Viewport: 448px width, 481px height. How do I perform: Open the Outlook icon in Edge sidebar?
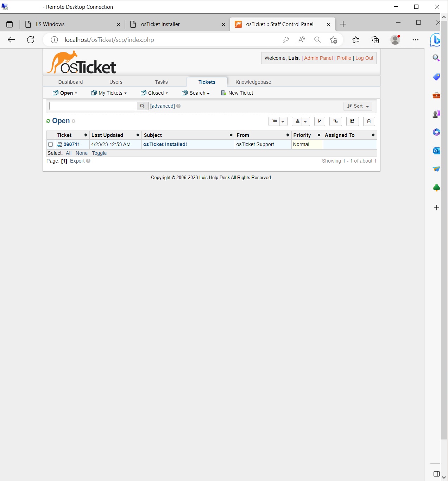pyautogui.click(x=436, y=151)
